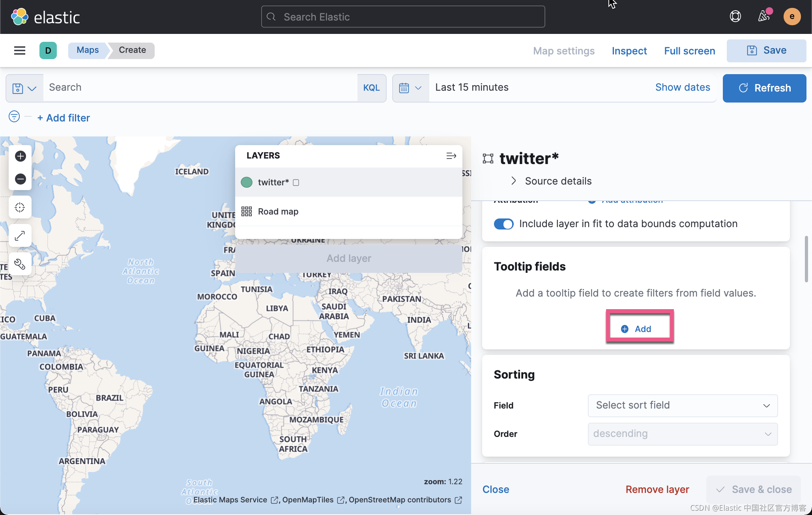Click the 'Tooltip fields' heading
The image size is (812, 515).
pos(529,267)
